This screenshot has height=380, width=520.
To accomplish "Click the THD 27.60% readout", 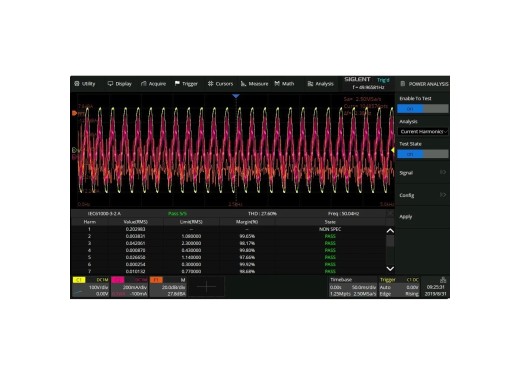I will coord(262,213).
